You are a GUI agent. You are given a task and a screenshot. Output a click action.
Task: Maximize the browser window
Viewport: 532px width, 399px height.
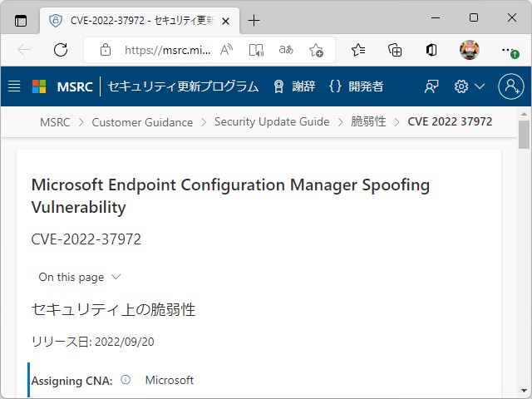(474, 17)
